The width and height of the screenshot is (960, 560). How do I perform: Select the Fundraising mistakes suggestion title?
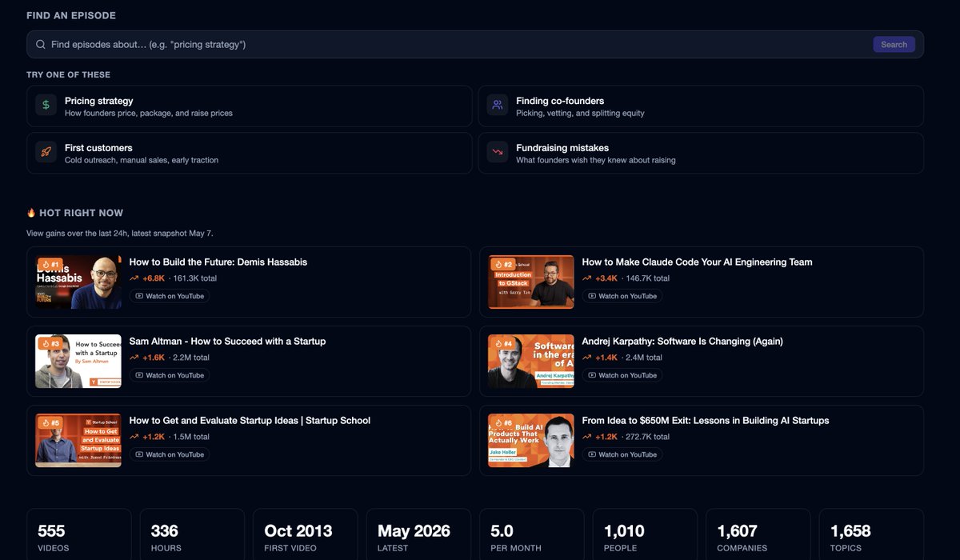pyautogui.click(x=562, y=148)
